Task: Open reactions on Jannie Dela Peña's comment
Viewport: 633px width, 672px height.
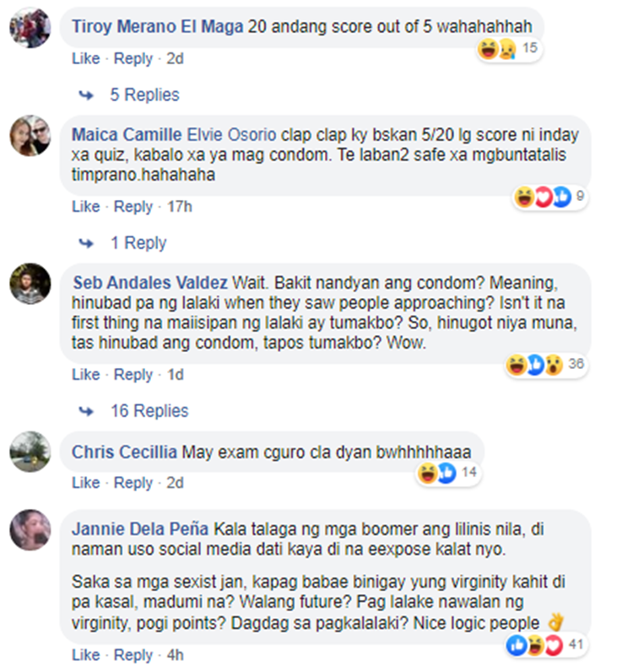Action: pos(545,645)
